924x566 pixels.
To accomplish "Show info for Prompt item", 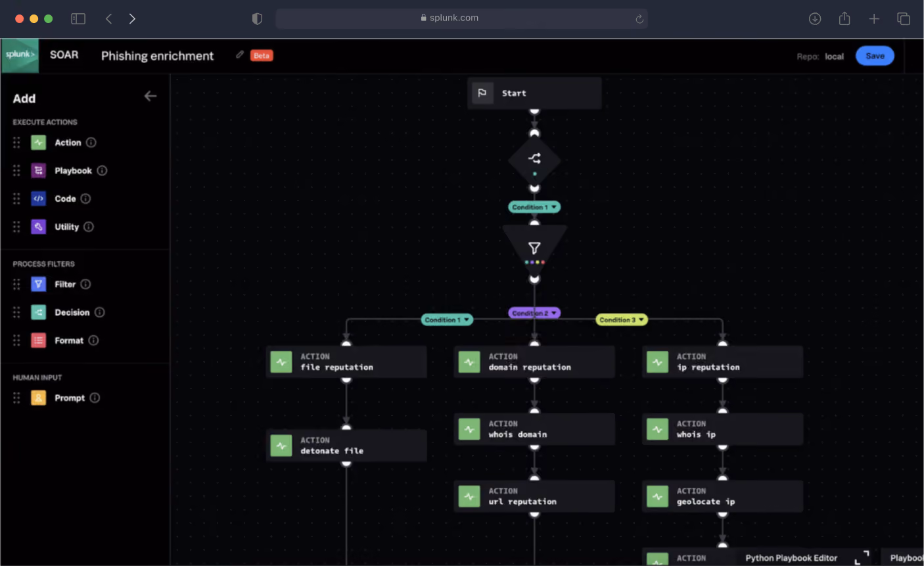I will click(95, 398).
